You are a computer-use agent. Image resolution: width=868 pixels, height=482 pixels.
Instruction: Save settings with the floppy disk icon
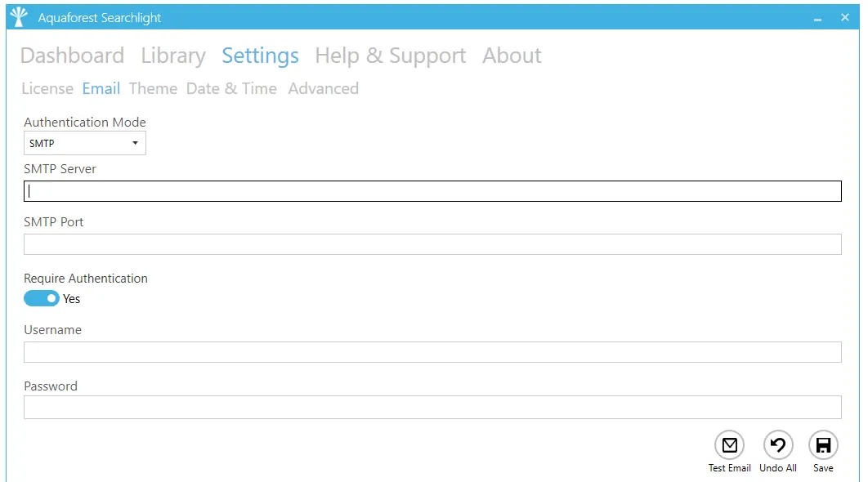[823, 445]
